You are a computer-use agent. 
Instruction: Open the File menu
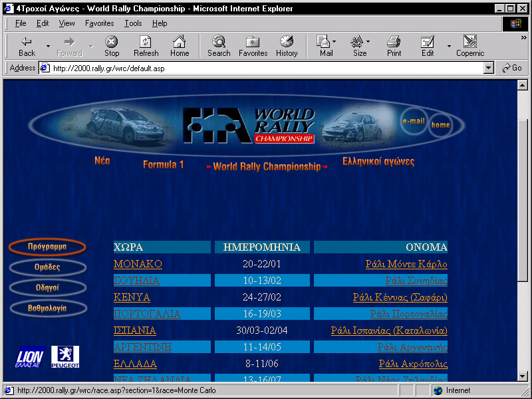[x=21, y=23]
